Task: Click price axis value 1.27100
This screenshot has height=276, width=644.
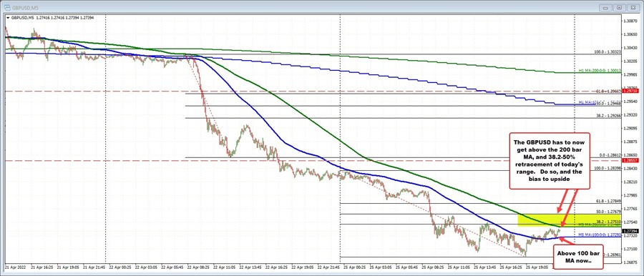Action: coord(630,249)
